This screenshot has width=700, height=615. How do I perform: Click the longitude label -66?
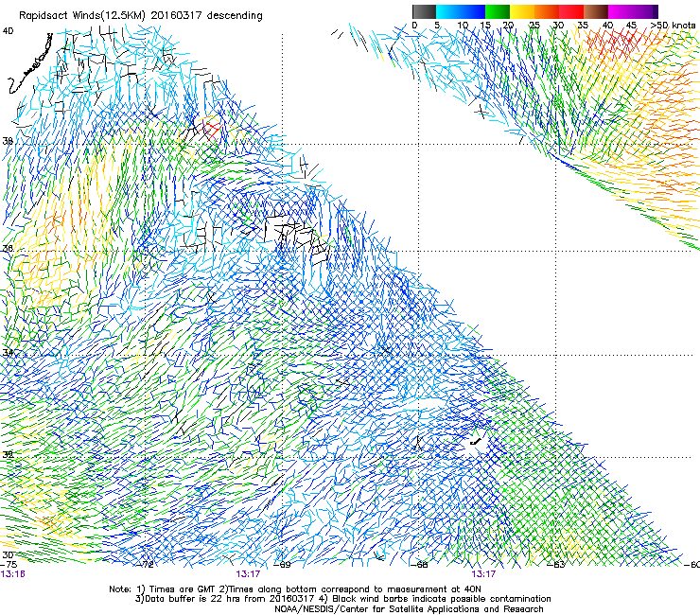419,565
